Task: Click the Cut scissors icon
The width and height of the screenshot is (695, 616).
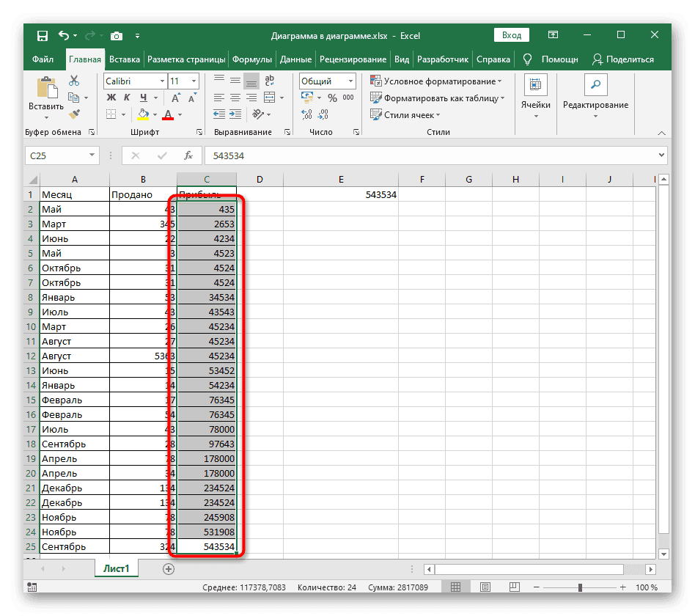Action: pyautogui.click(x=74, y=81)
